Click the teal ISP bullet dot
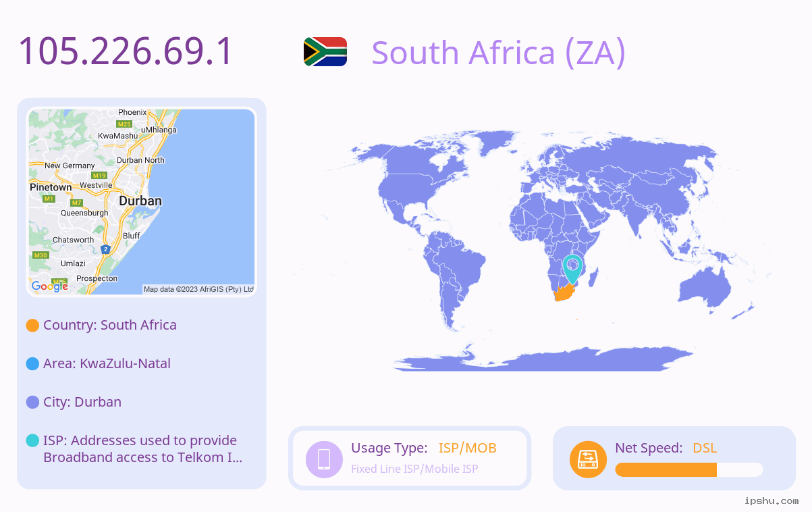This screenshot has width=812, height=512. point(32,441)
